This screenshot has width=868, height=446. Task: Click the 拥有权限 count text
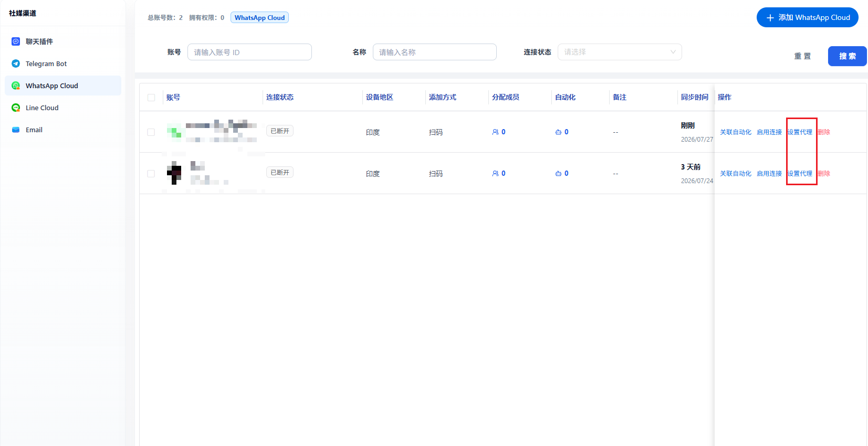pos(207,18)
